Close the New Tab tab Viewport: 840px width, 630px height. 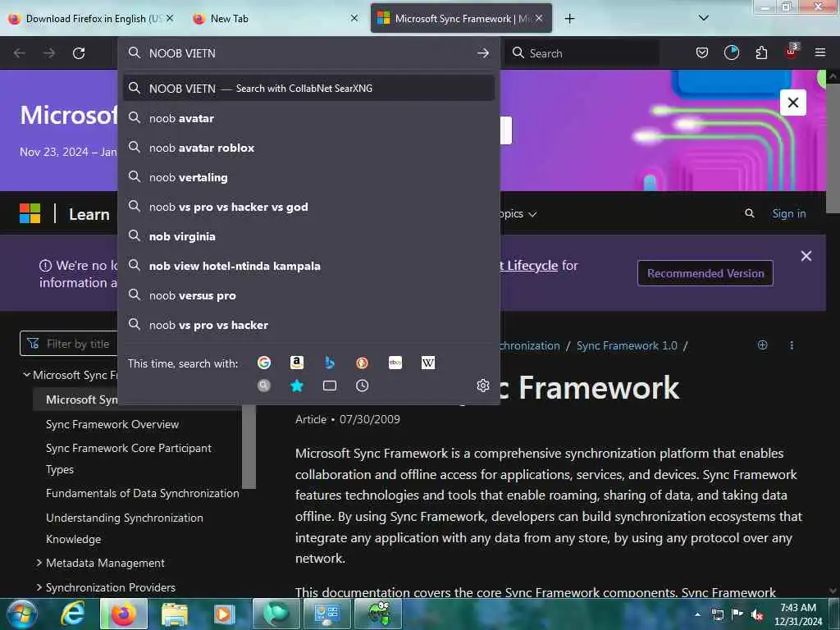354,18
